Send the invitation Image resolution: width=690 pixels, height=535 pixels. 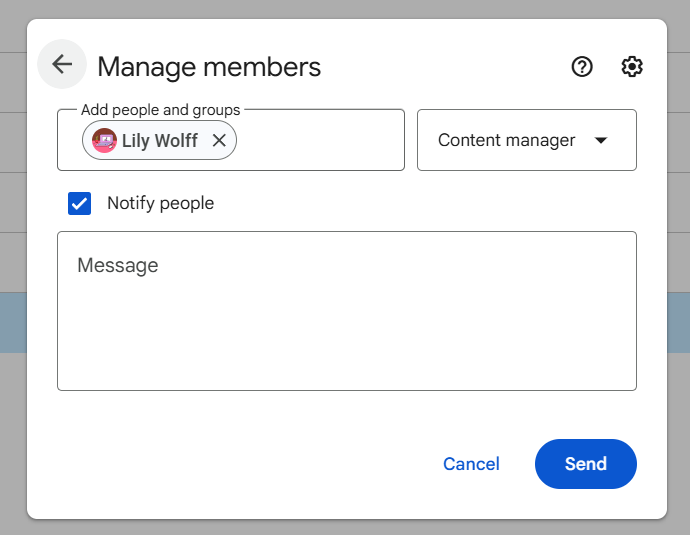(586, 464)
